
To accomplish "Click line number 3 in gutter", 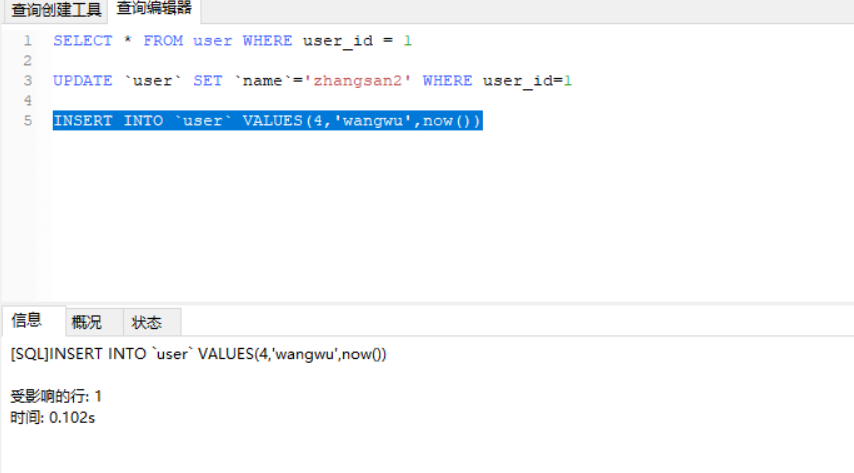I will click(28, 81).
